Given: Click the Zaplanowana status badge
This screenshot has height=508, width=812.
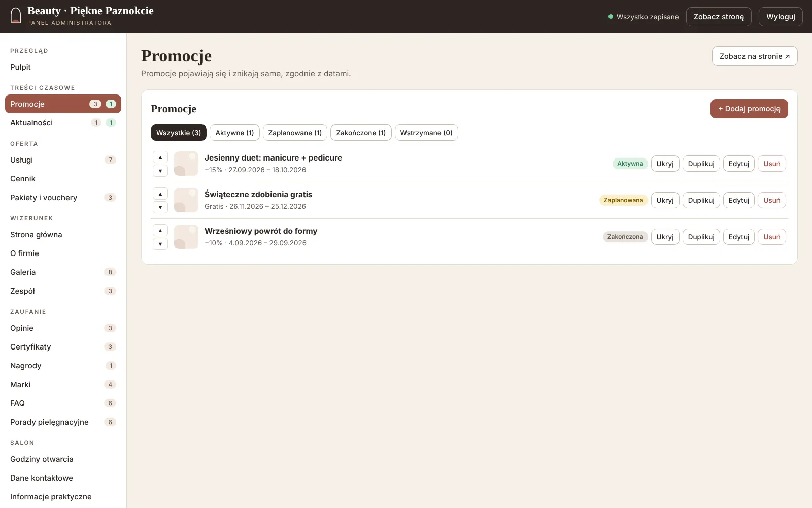Looking at the screenshot, I should point(623,200).
